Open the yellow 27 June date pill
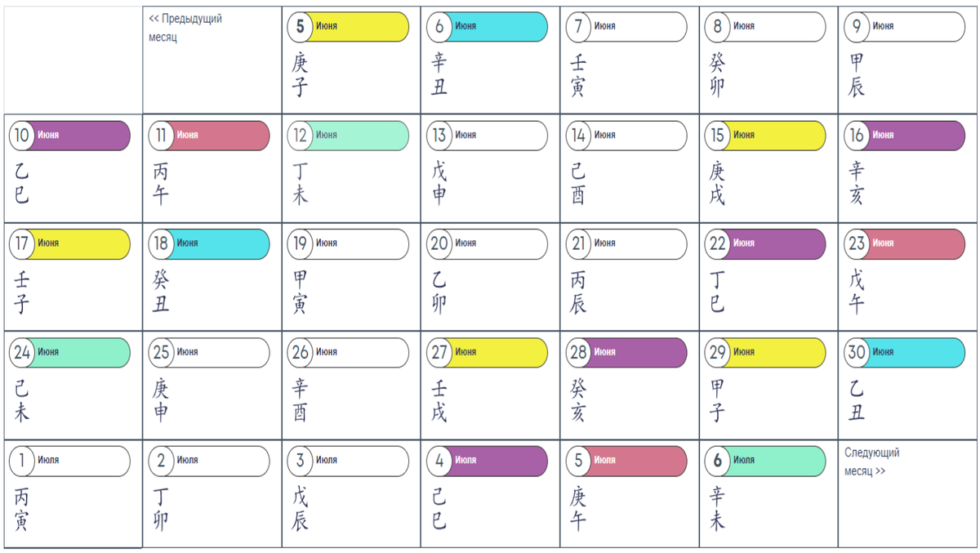This screenshot has height=553, width=980. coord(487,353)
